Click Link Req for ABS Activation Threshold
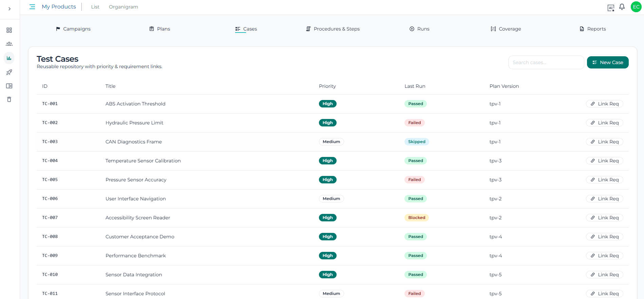 [604, 104]
